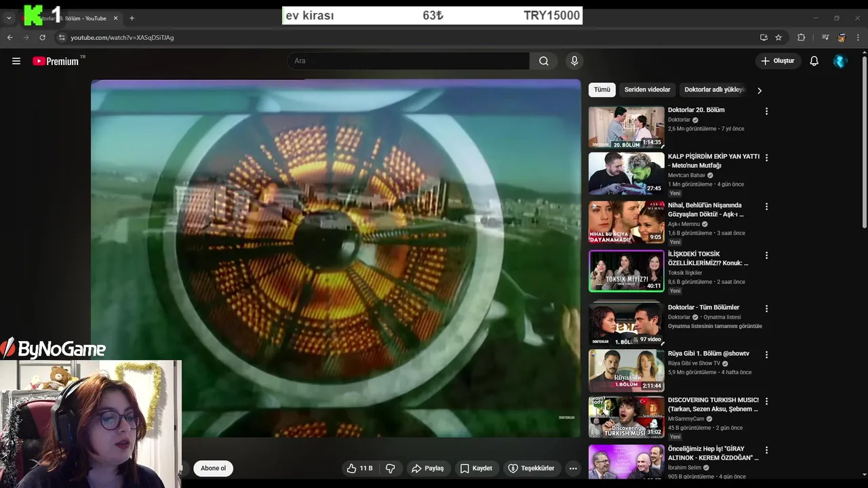868x488 pixels.
Task: Like the video with thumbs up
Action: coord(359,468)
